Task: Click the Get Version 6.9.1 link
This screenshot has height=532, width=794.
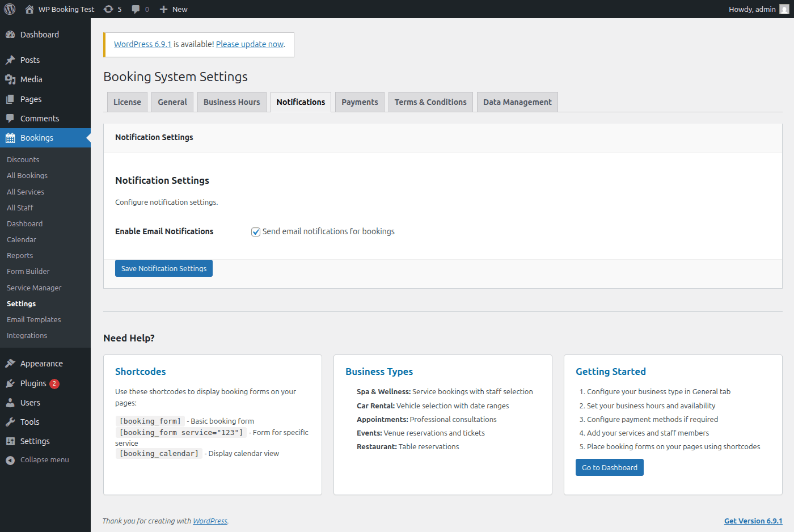Action: [753, 521]
